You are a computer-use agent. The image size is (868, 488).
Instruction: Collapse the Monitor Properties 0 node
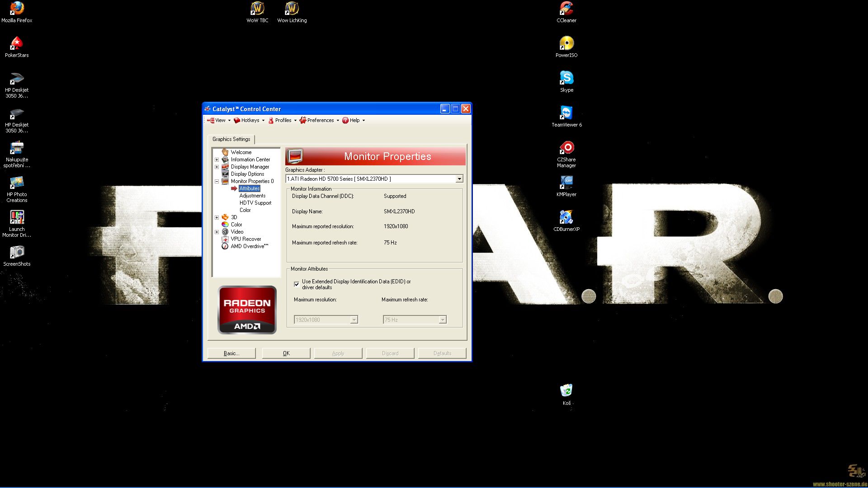point(217,181)
